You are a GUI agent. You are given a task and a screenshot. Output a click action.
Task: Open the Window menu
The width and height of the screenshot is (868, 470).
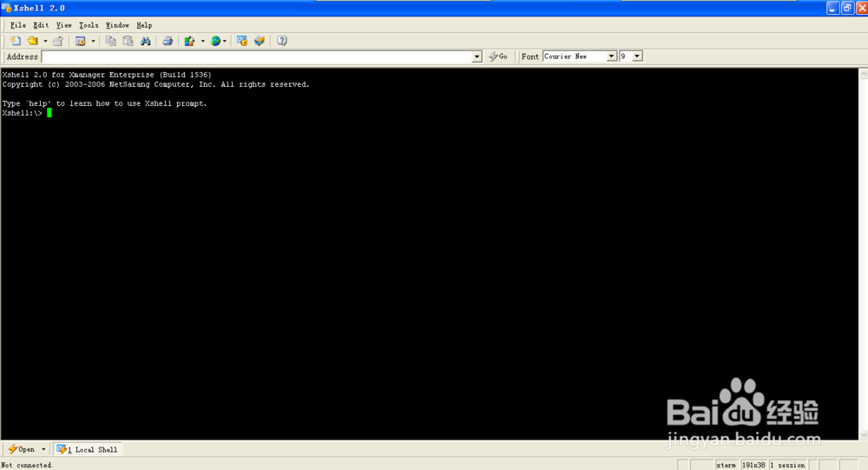[x=117, y=25]
